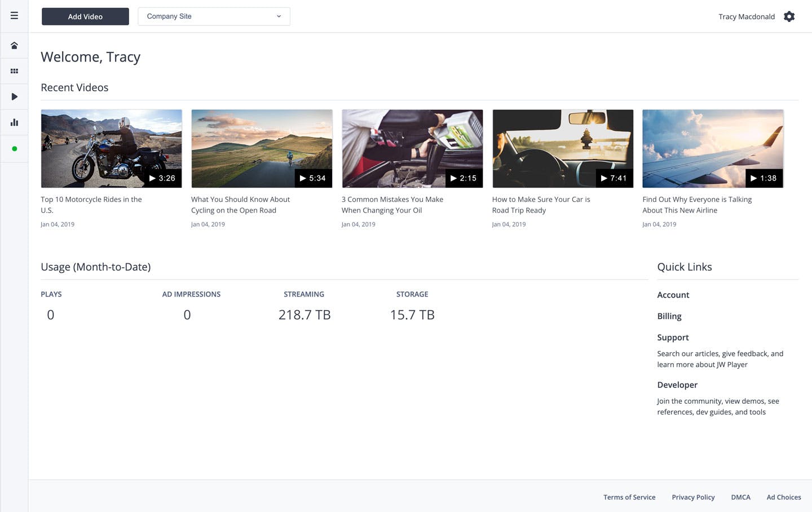Screen dimensions: 812x512
Task: Play the 5:34 duration badge
Action: tap(313, 178)
